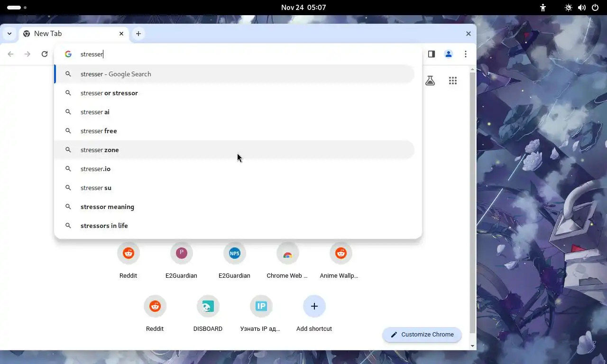The height and width of the screenshot is (364, 607).
Task: Open a new tab with plus button
Action: pyautogui.click(x=138, y=34)
